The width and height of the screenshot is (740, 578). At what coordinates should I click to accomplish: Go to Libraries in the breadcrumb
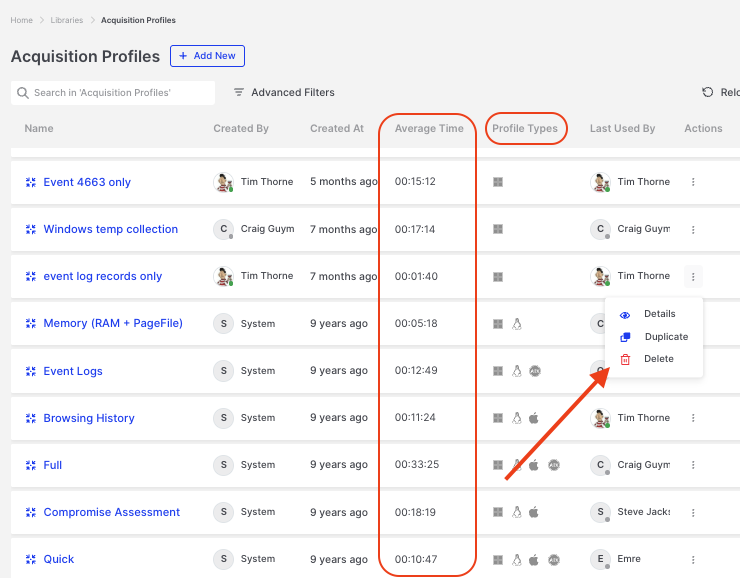[67, 20]
